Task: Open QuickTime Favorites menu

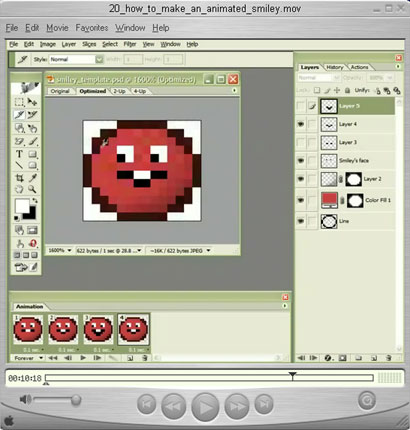Action: pyautogui.click(x=92, y=28)
